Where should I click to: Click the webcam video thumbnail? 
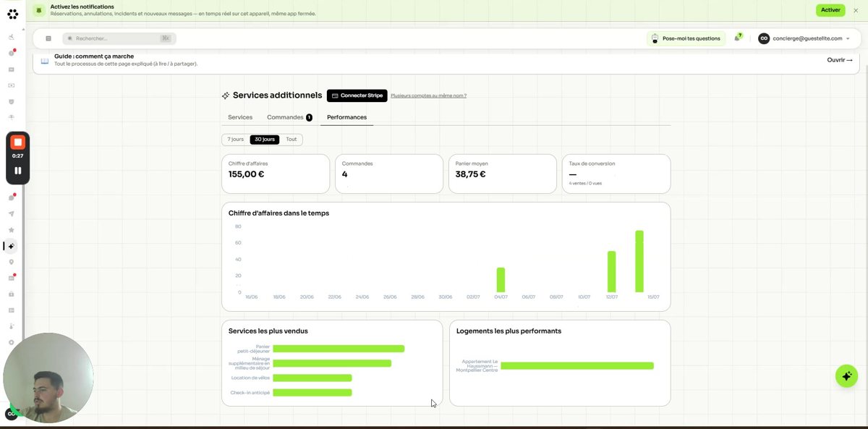pyautogui.click(x=48, y=378)
